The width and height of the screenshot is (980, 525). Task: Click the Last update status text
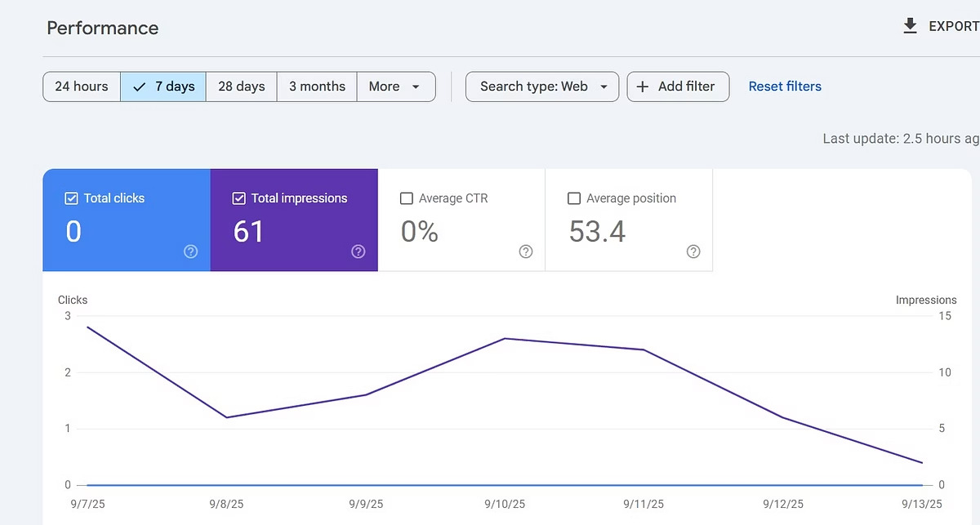tap(901, 139)
